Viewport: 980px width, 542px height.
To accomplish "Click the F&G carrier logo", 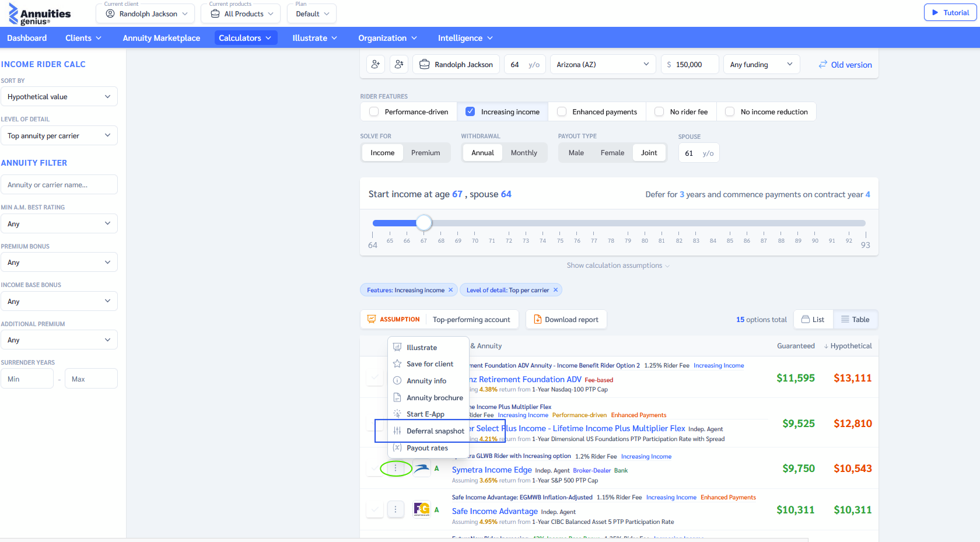I will point(422,509).
